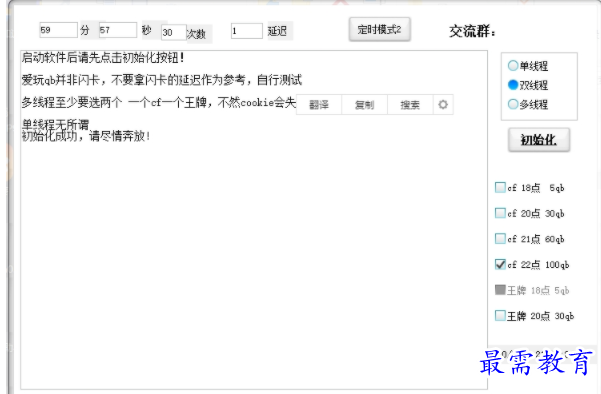Select the 多线程 radio button
This screenshot has width=601, height=394.
coord(513,104)
